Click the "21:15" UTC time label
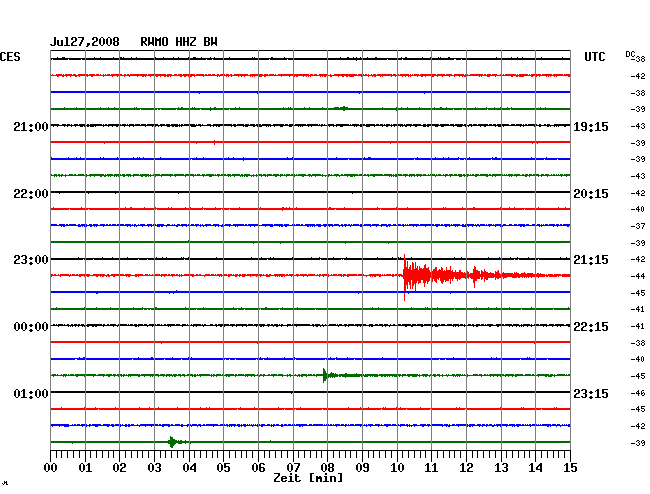Screen dimensions: 650x494 pos(591,260)
